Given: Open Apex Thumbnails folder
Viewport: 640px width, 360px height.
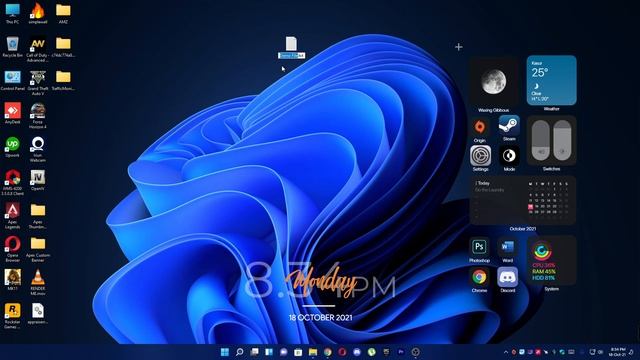Looking at the screenshot, I should 38,216.
